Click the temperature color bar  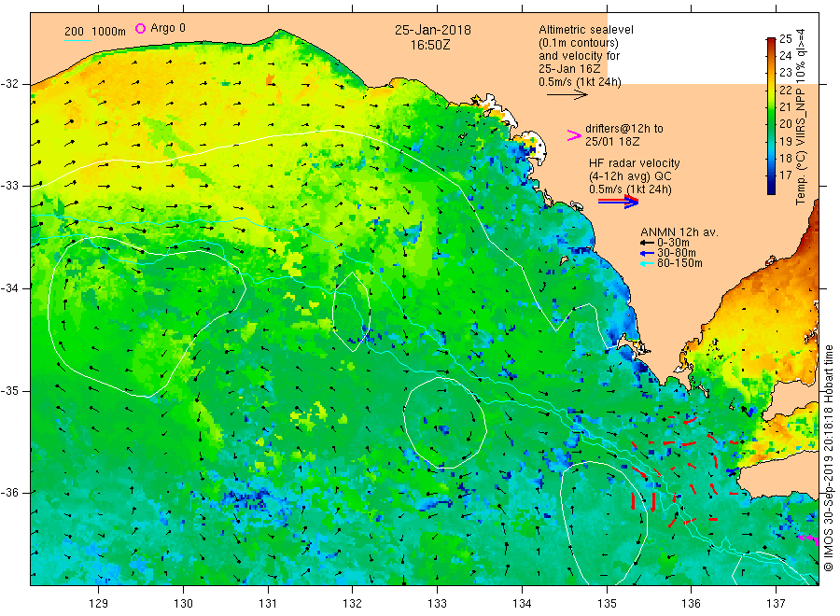[x=771, y=116]
